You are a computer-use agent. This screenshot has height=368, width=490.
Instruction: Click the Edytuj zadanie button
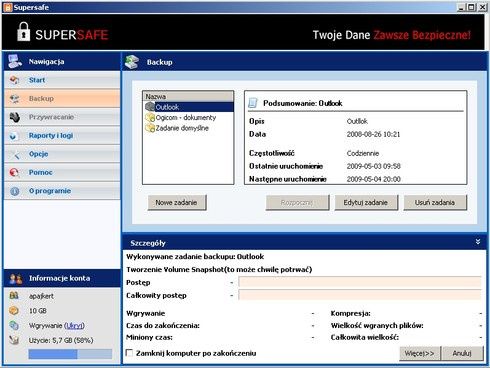coord(366,202)
